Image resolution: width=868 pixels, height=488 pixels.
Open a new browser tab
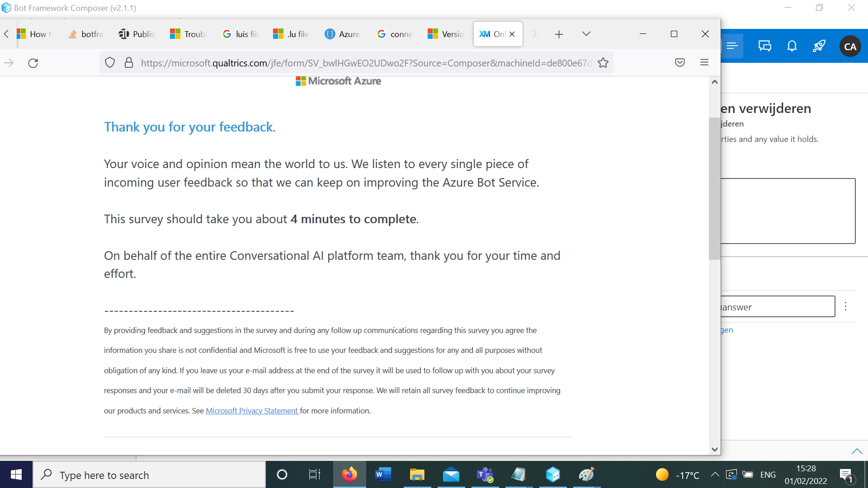click(x=559, y=34)
